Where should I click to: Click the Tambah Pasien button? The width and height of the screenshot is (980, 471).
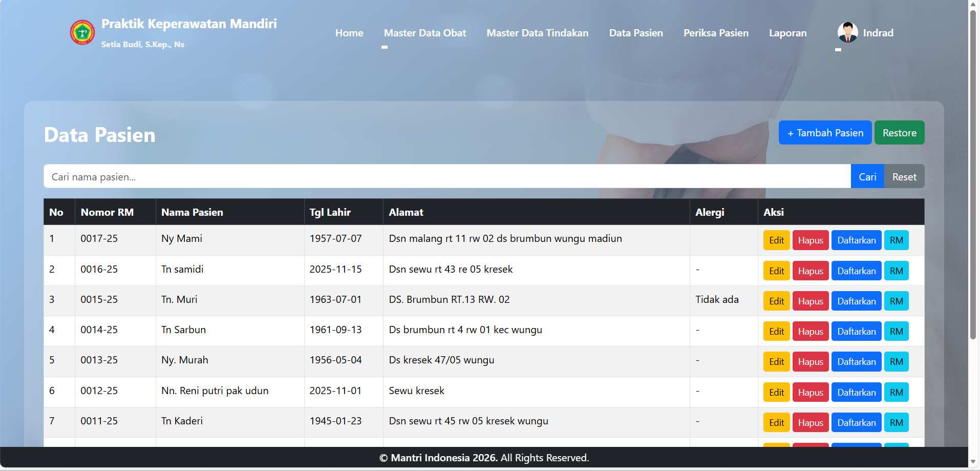coord(824,133)
